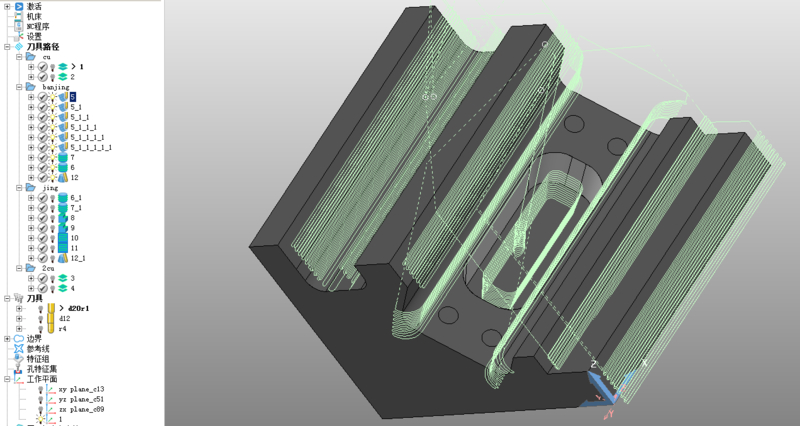Click the strategy icon of toolpath 12_1

pos(63,258)
